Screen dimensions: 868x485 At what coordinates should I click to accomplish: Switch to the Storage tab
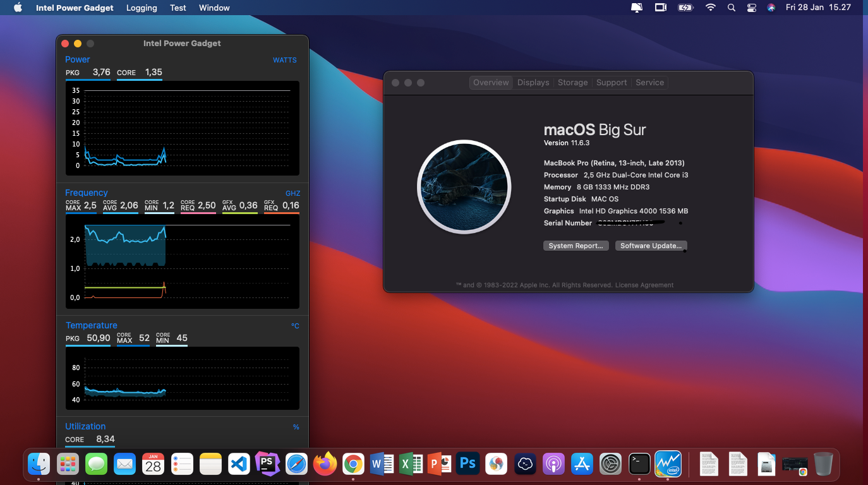coord(572,82)
